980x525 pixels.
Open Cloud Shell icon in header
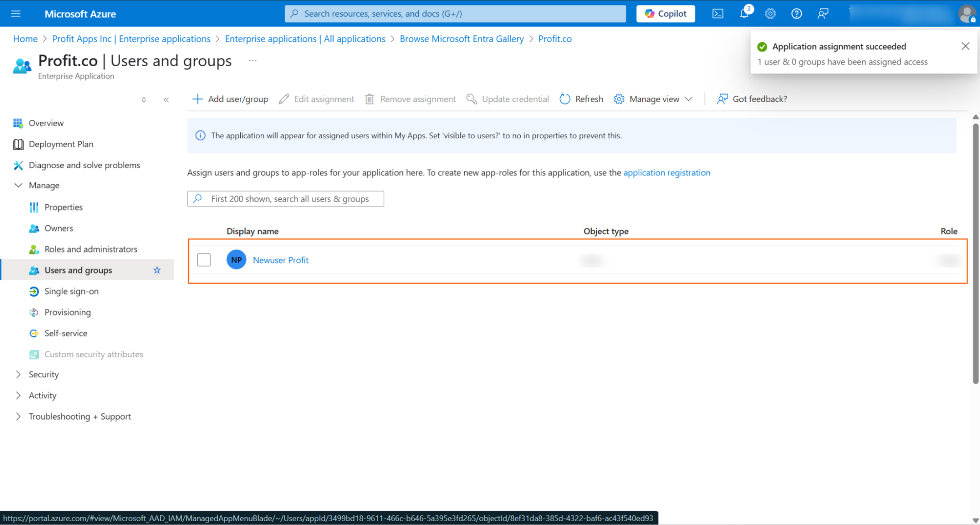click(x=718, y=14)
